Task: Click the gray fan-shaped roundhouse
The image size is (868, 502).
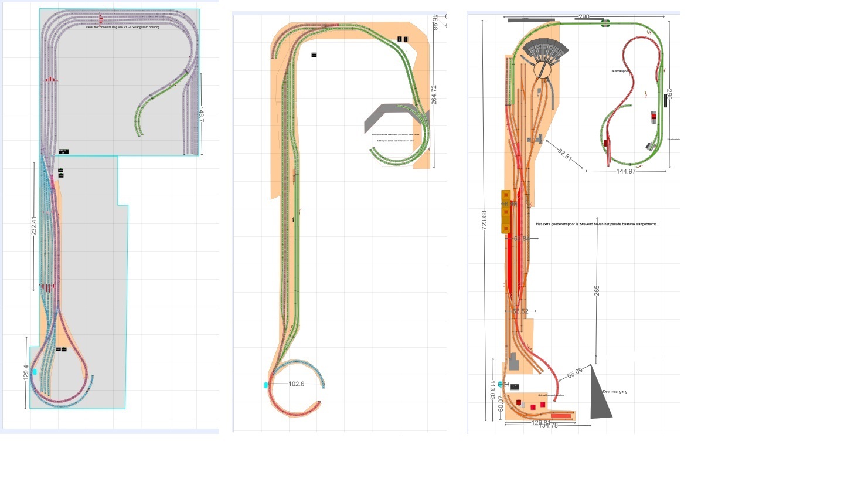Action: pyautogui.click(x=545, y=49)
